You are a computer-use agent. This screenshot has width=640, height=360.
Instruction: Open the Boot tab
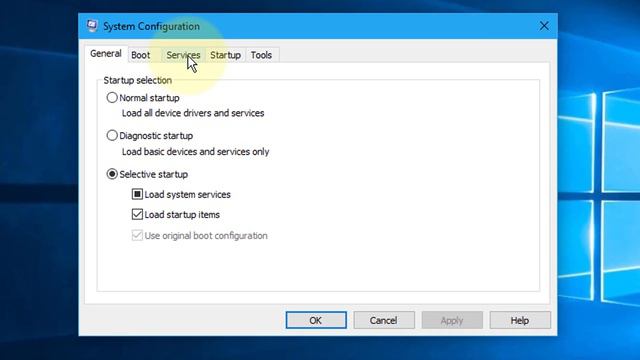tap(140, 55)
